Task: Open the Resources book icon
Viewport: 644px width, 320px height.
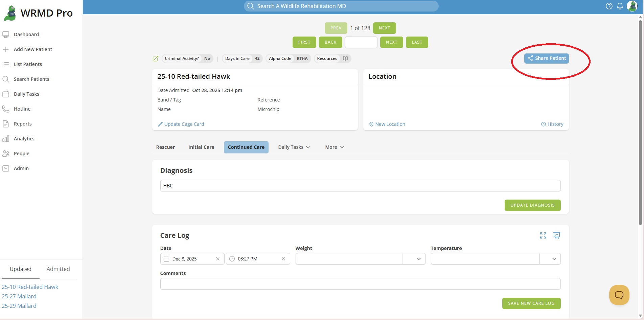Action: point(345,59)
